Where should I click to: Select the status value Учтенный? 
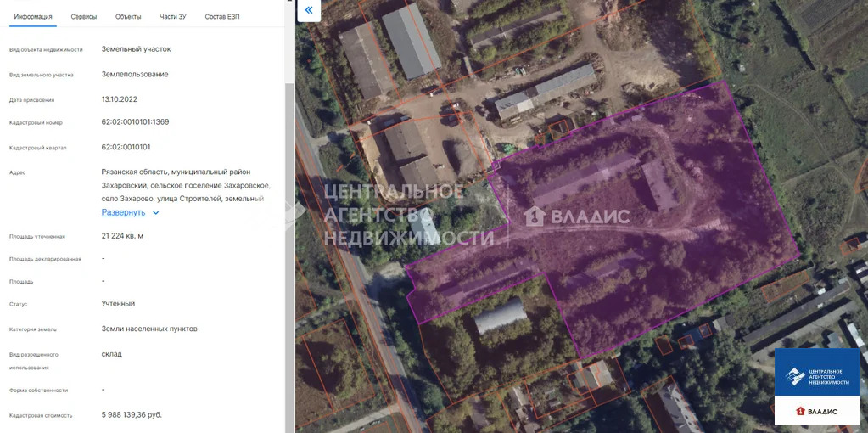118,303
